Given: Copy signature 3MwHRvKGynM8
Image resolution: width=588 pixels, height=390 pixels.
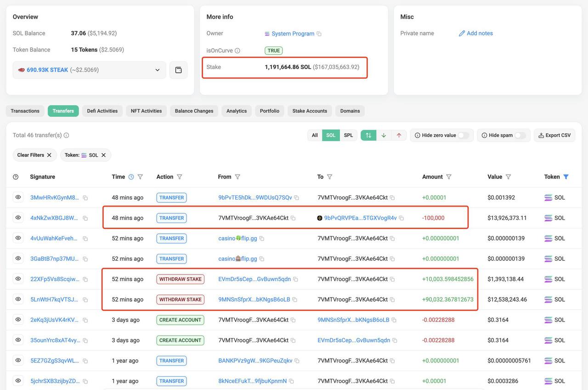Looking at the screenshot, I should point(85,198).
